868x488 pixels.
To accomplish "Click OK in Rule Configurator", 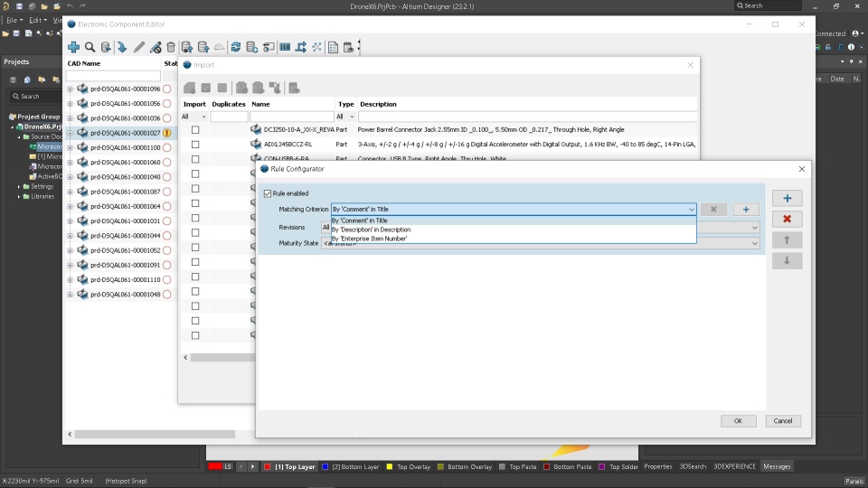I will point(738,421).
